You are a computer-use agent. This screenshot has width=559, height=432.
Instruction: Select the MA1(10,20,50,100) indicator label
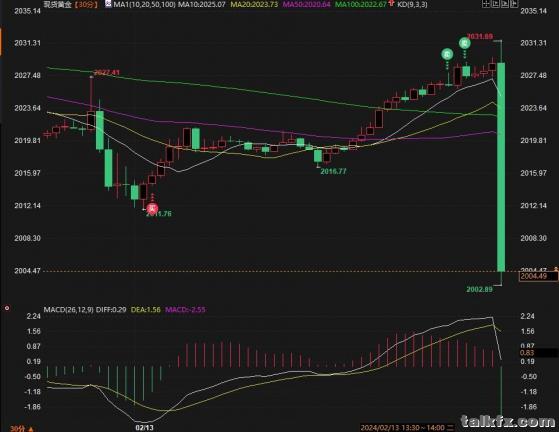(144, 4)
